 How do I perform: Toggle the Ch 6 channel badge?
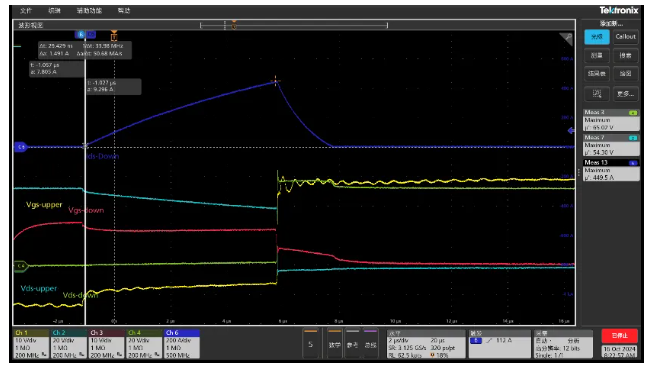[x=182, y=344]
